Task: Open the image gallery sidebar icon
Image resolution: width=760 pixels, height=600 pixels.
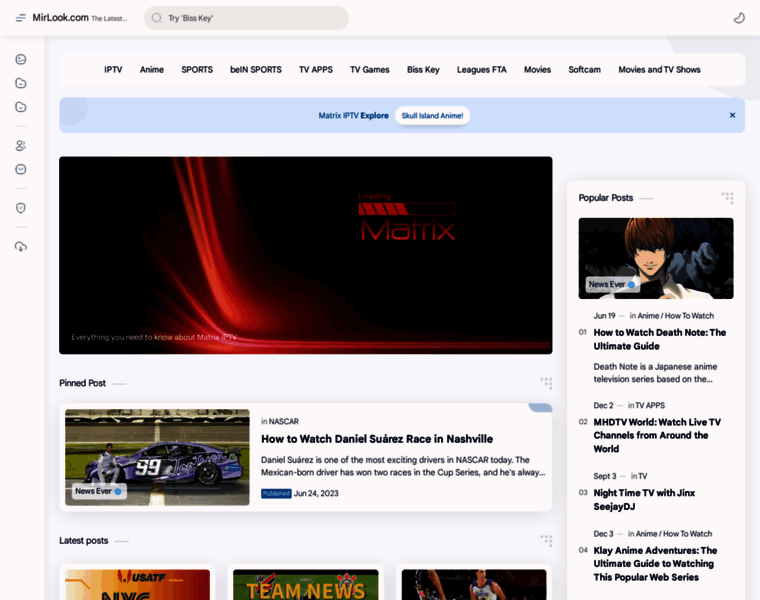Action: (21, 59)
